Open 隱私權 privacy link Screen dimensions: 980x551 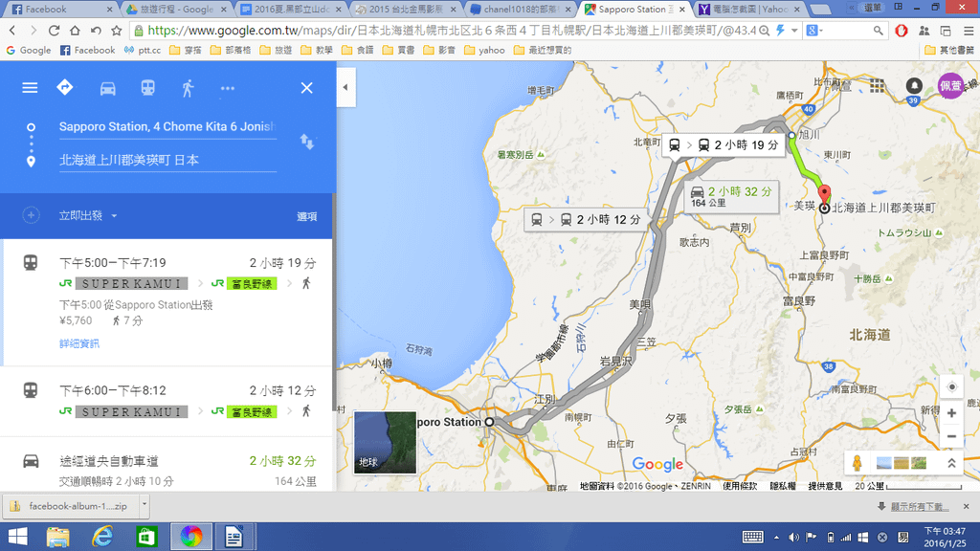(783, 485)
